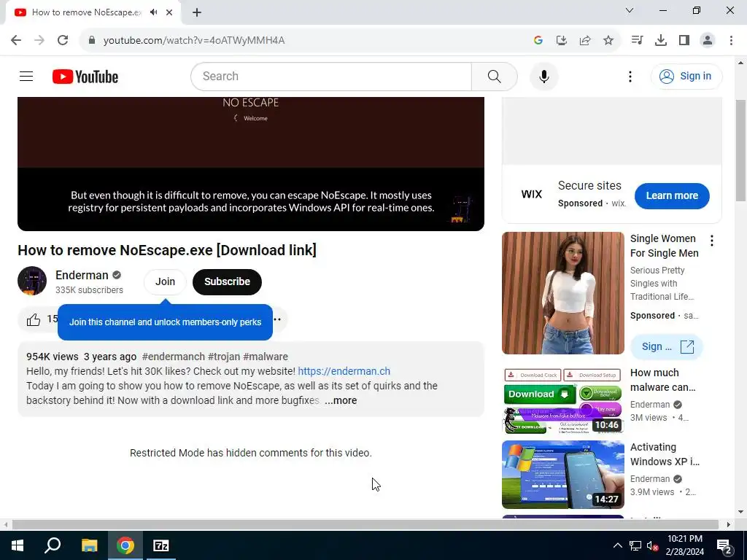Open Chrome three-dot menu

point(731,41)
